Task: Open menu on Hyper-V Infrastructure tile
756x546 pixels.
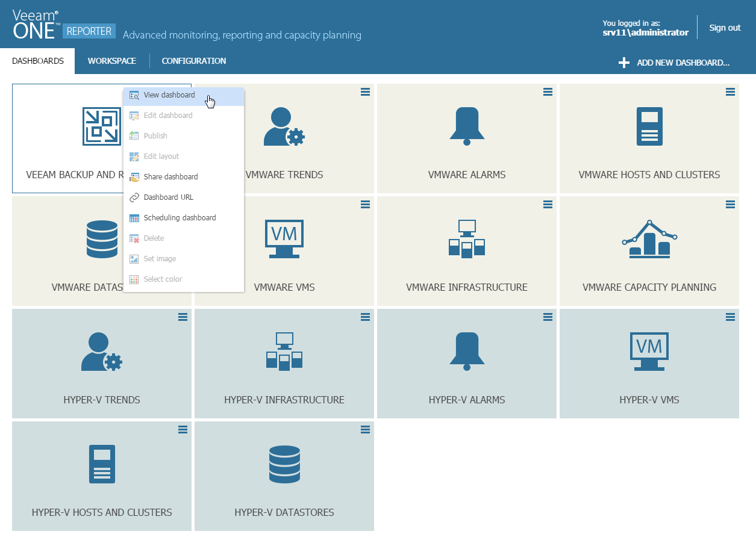Action: (x=365, y=317)
